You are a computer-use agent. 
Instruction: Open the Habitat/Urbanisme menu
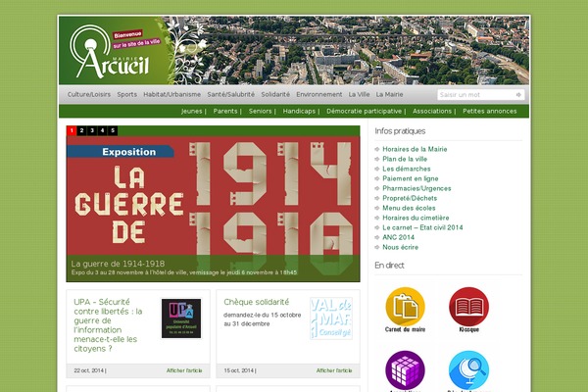pos(172,94)
